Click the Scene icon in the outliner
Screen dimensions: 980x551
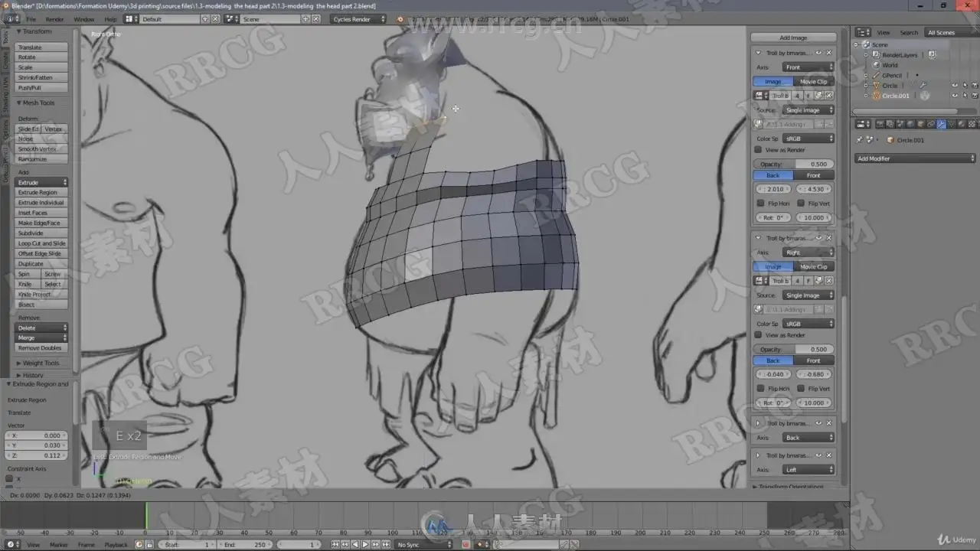point(866,44)
